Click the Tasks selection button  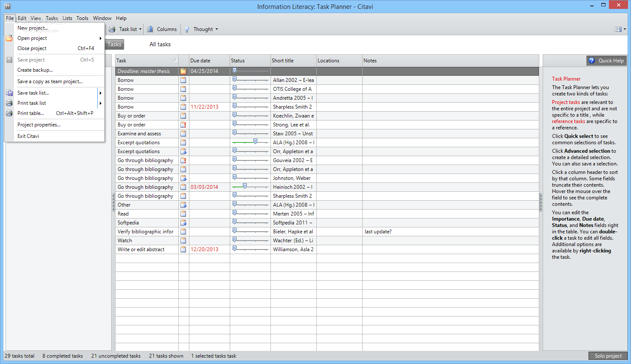tap(114, 44)
